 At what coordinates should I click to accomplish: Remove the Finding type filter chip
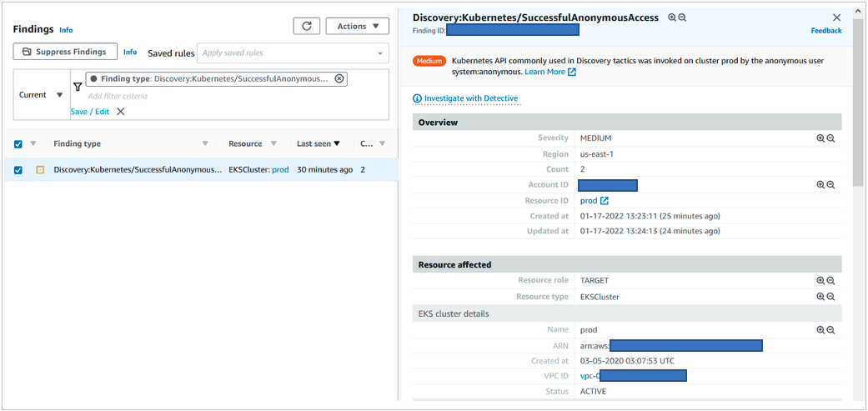click(339, 78)
